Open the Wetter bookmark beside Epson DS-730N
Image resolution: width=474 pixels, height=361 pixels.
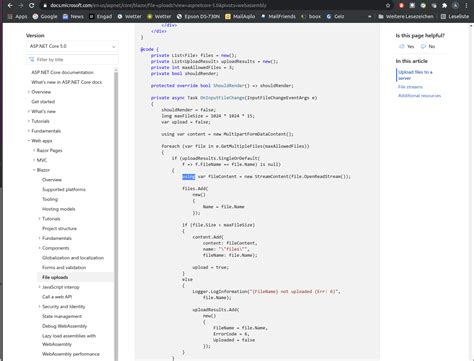[x=159, y=16]
